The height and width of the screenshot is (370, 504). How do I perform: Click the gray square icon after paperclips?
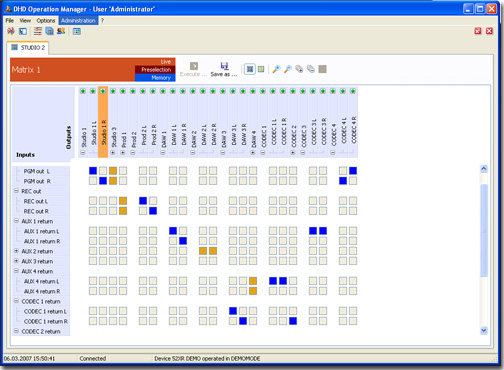[322, 69]
